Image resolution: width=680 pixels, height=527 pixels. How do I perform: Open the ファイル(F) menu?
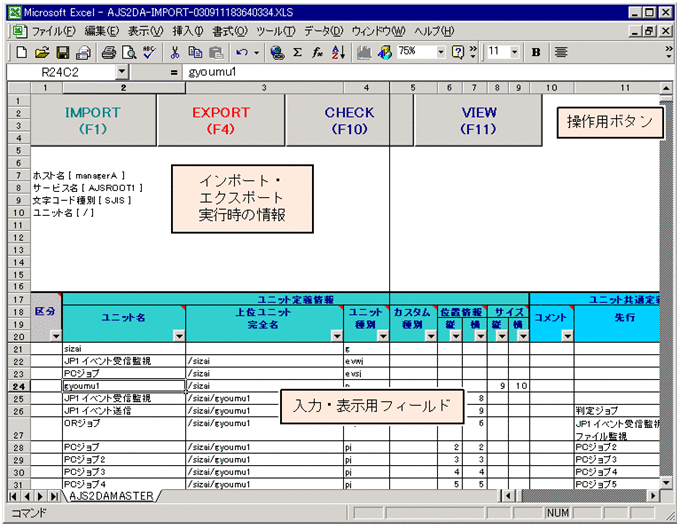54,31
